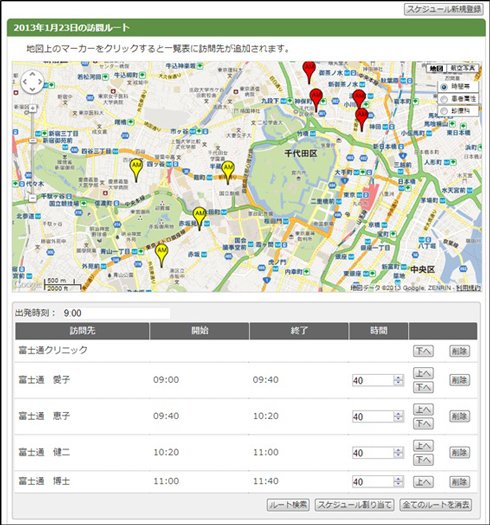
Task: Click the 11:40 end time for 博士
Action: point(266,481)
